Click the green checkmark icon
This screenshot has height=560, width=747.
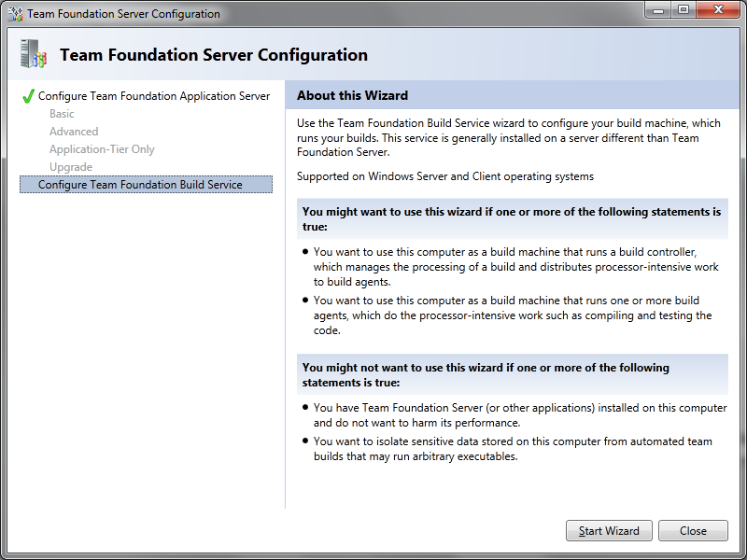click(x=28, y=96)
